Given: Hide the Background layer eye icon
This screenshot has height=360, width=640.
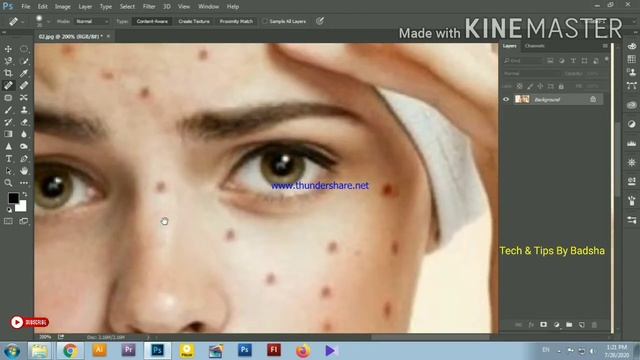Looking at the screenshot, I should coord(506,99).
